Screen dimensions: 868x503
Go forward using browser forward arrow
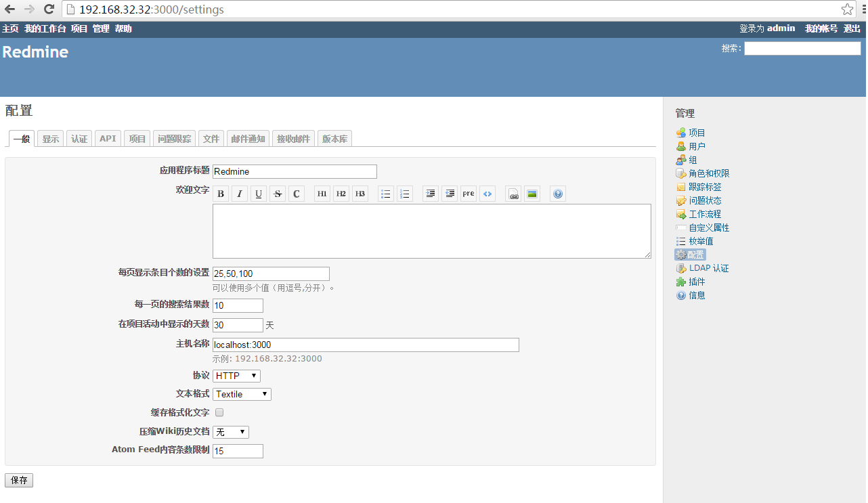pyautogui.click(x=29, y=9)
